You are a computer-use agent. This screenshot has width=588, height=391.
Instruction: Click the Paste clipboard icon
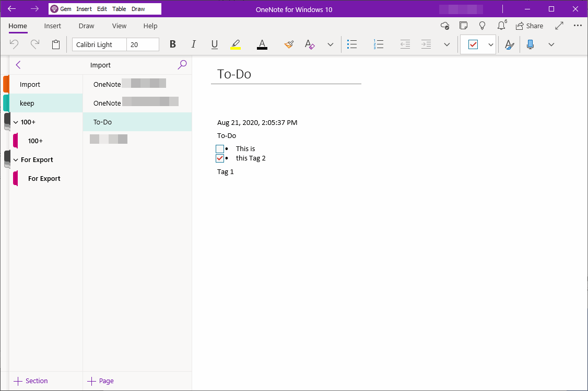coord(56,44)
